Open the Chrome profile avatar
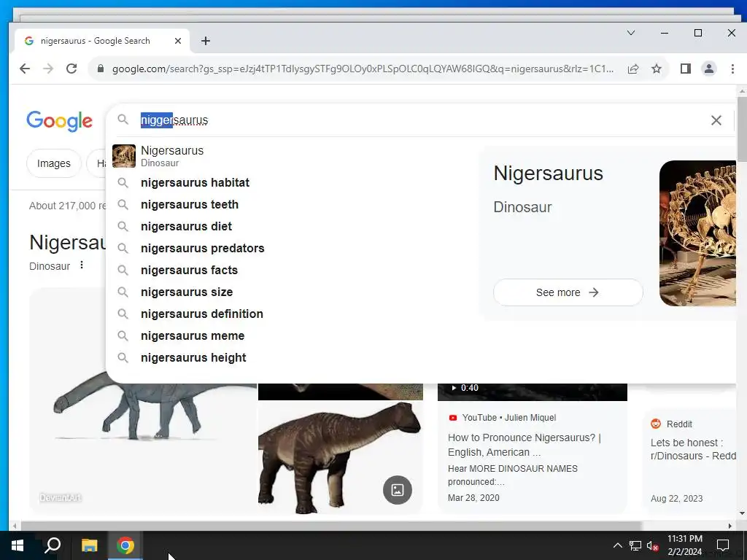747x560 pixels. (709, 69)
